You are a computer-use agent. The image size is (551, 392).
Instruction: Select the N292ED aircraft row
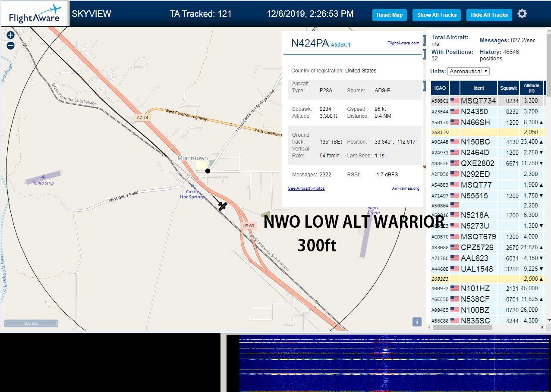click(x=488, y=174)
